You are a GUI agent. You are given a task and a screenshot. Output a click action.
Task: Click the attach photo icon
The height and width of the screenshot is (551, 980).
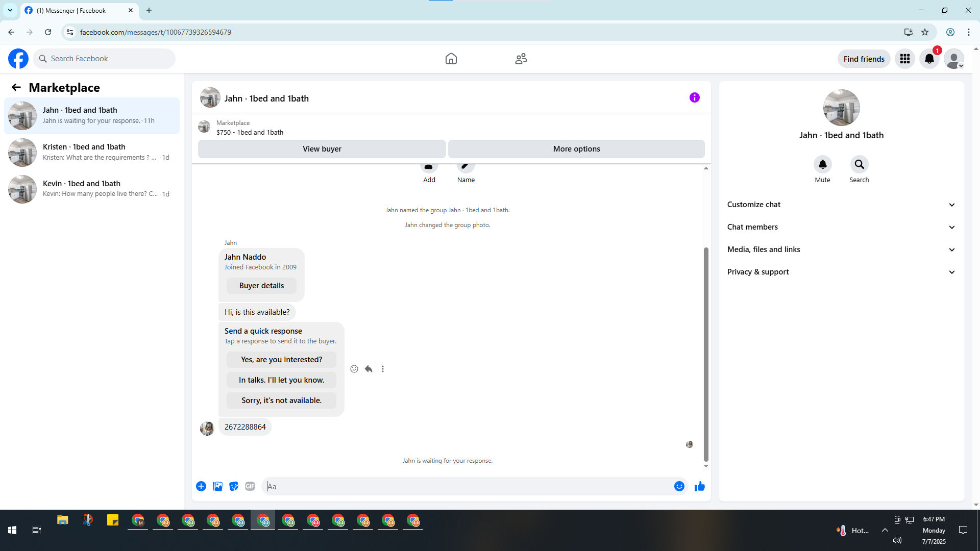point(217,486)
